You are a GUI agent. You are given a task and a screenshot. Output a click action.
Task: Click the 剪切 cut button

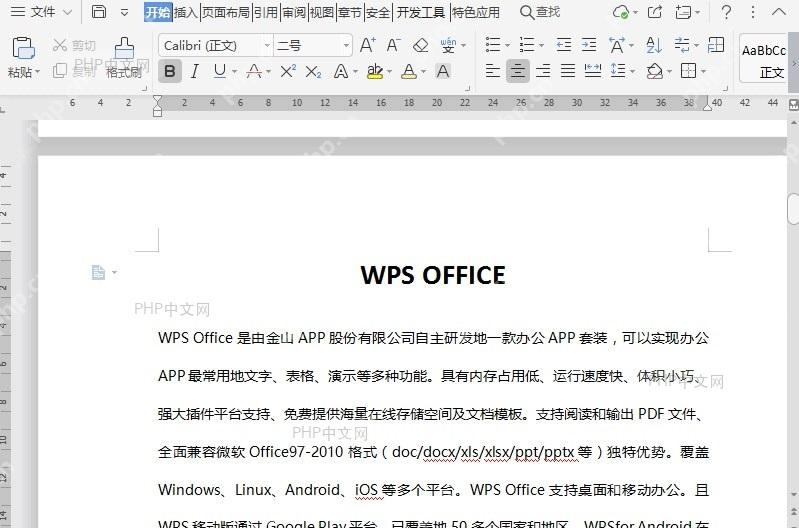74,45
